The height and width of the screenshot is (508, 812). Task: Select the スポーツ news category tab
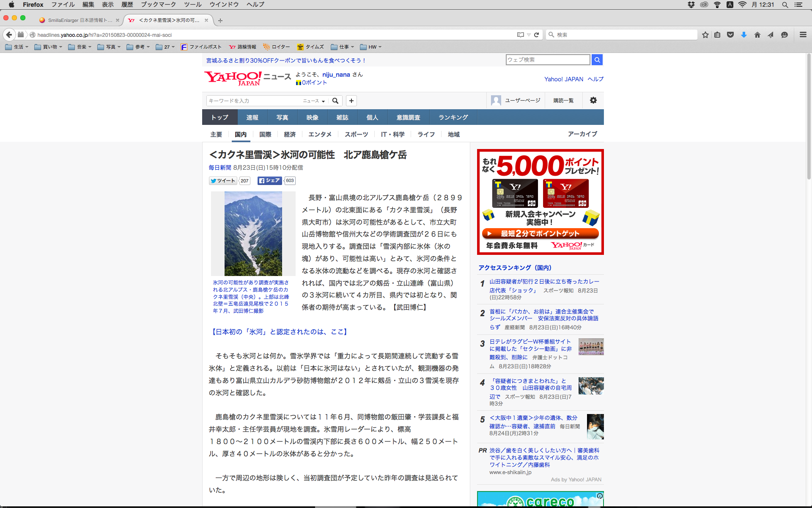(x=356, y=134)
